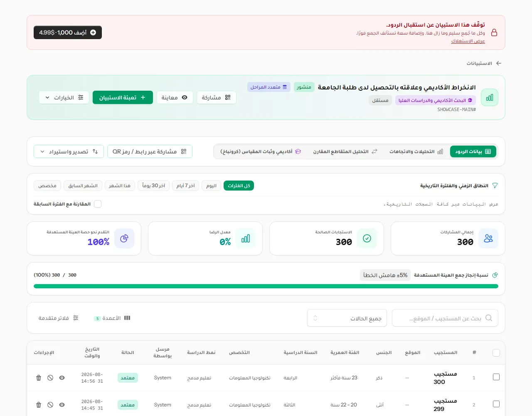Viewport: 532px width, 416px height.
Task: Click the bar chart icon in معدل الرضا card
Action: point(246,238)
